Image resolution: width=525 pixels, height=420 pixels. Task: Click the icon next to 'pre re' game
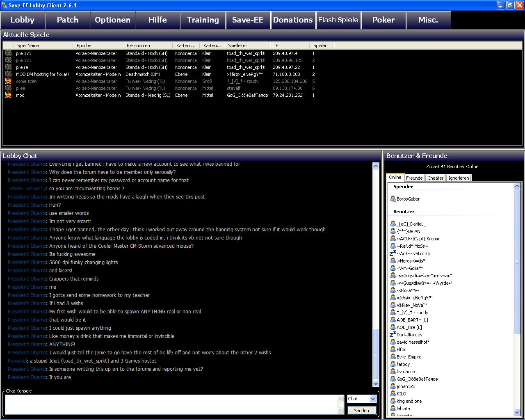pos(8,67)
